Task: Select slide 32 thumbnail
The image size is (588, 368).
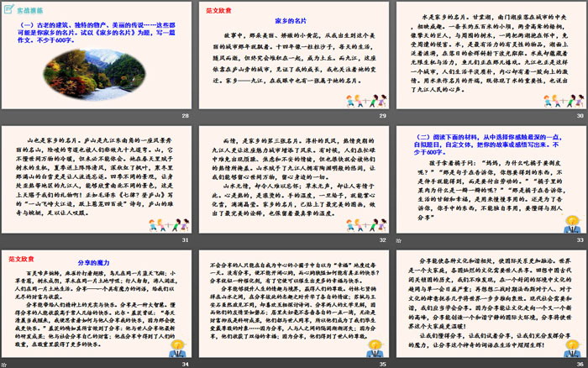Action: pyautogui.click(x=294, y=179)
